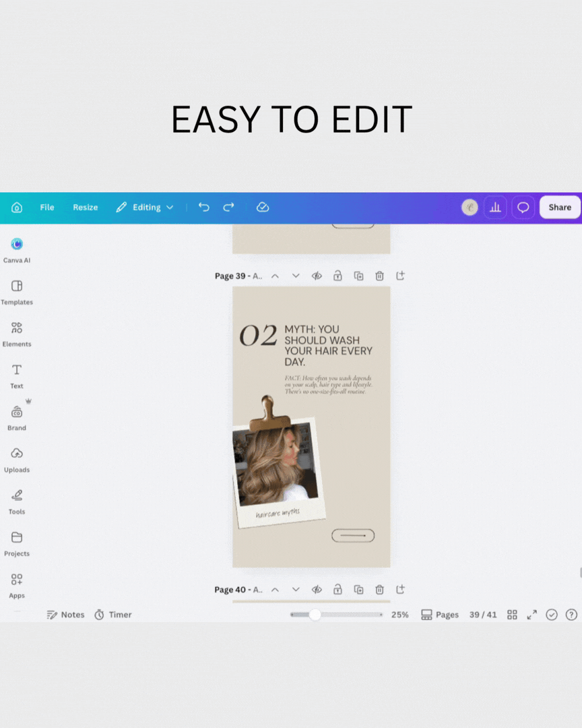
Task: Hide Page 39 visibility icon
Action: pos(317,276)
